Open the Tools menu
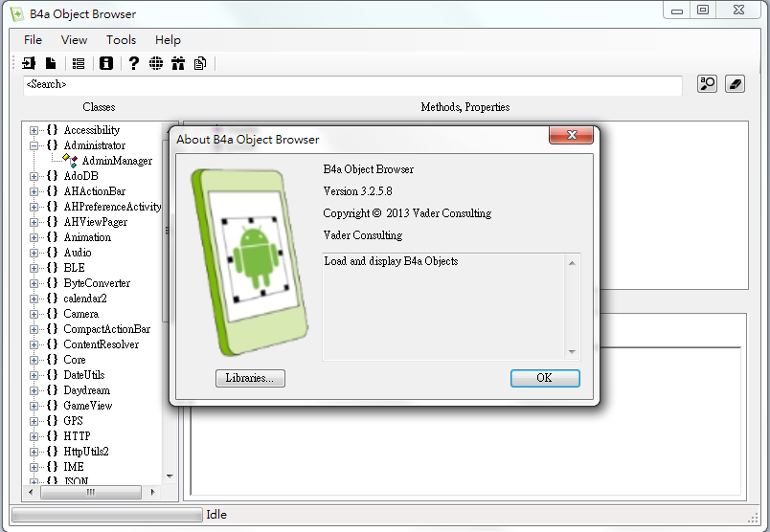This screenshot has height=532, width=770. click(x=121, y=40)
